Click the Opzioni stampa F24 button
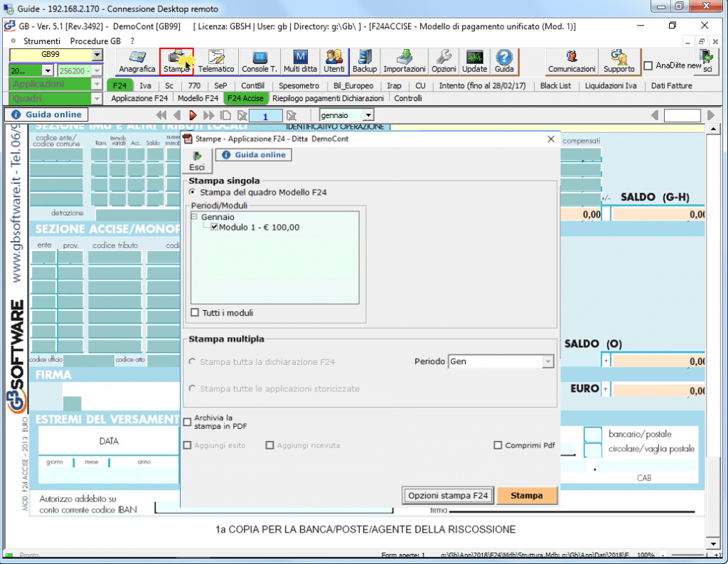This screenshot has width=728, height=564. pyautogui.click(x=448, y=496)
